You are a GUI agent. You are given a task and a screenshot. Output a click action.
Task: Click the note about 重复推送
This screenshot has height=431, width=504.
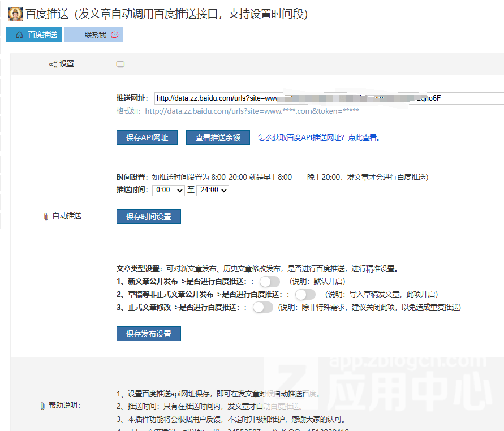coord(369,308)
